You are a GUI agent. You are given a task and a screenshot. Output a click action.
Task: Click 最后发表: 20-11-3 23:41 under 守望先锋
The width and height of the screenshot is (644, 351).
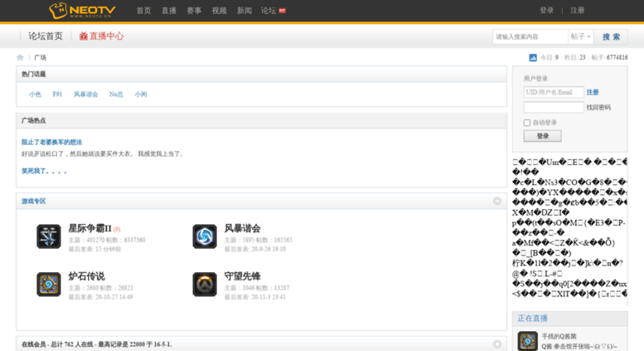tap(254, 297)
